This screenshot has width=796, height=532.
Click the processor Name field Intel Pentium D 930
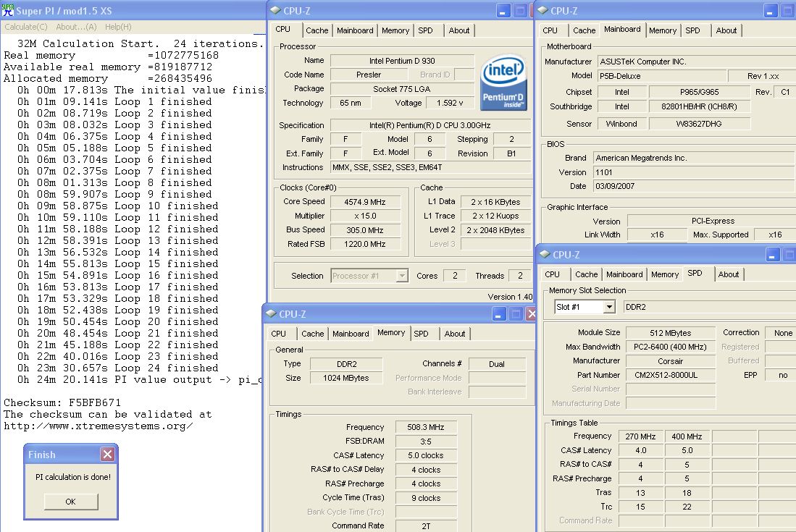(x=402, y=61)
